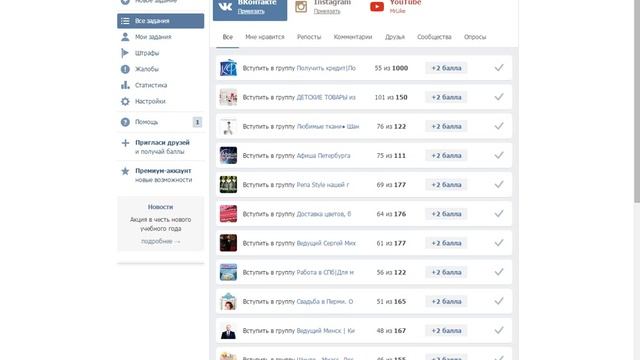Click checkmark for Свадьба в Перми task

[x=499, y=301]
